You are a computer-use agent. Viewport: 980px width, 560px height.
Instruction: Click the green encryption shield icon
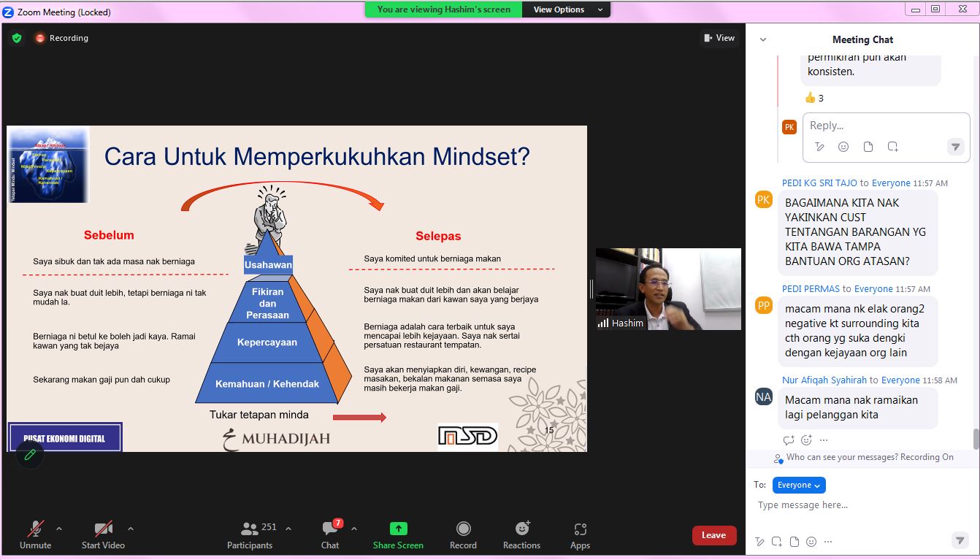click(17, 38)
